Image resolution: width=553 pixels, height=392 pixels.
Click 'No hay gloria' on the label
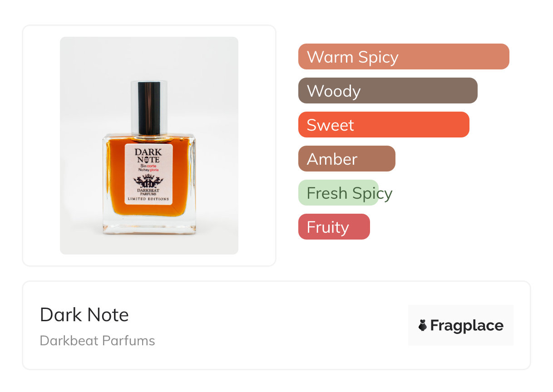click(x=148, y=171)
